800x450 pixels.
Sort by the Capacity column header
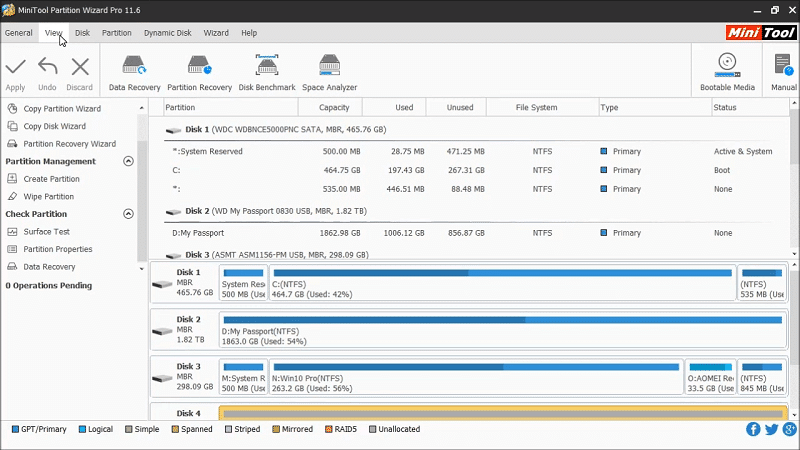[x=330, y=108]
